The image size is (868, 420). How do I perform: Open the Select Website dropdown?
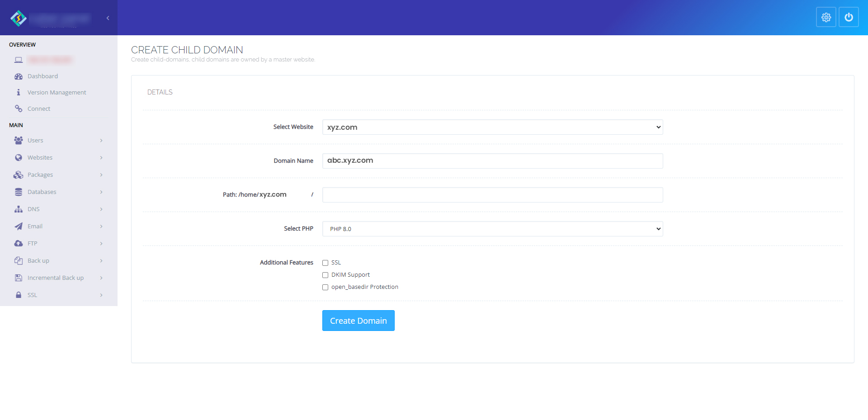click(x=492, y=127)
